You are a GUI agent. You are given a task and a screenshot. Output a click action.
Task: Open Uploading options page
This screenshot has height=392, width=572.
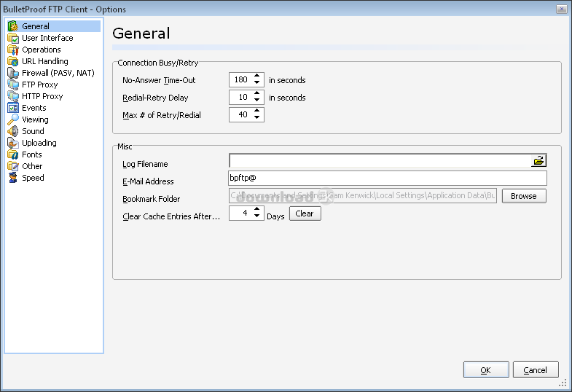[39, 143]
